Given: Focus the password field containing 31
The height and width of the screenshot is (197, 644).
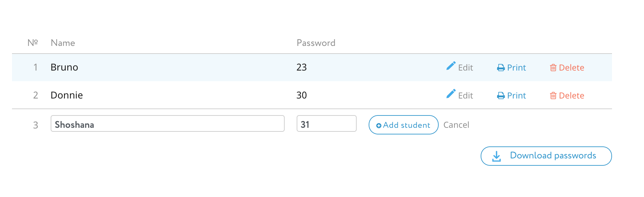Looking at the screenshot, I should tap(326, 124).
